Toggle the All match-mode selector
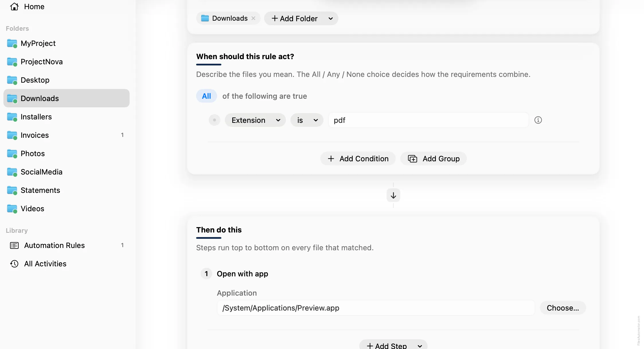Screen dimensions: 644x349 pos(206,96)
